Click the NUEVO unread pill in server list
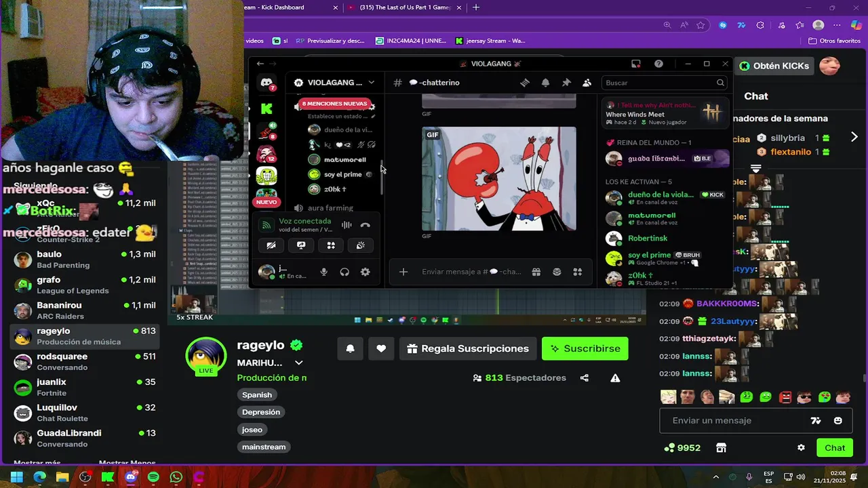The height and width of the screenshot is (488, 868). point(267,202)
